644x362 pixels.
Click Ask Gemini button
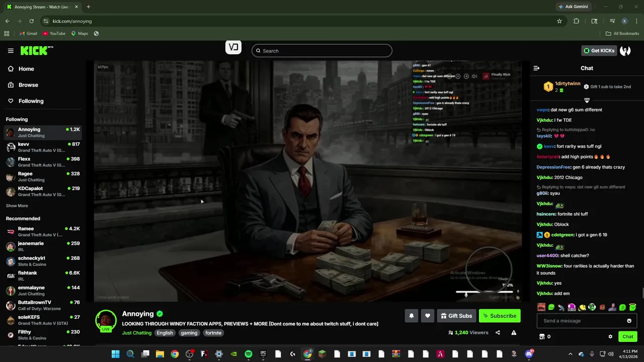tap(573, 7)
